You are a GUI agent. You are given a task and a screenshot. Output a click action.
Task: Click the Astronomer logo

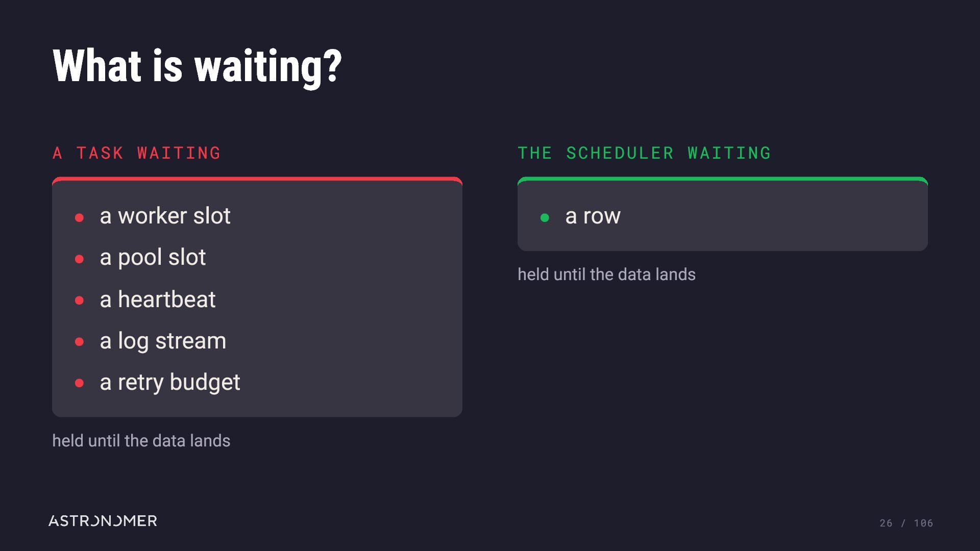(103, 521)
